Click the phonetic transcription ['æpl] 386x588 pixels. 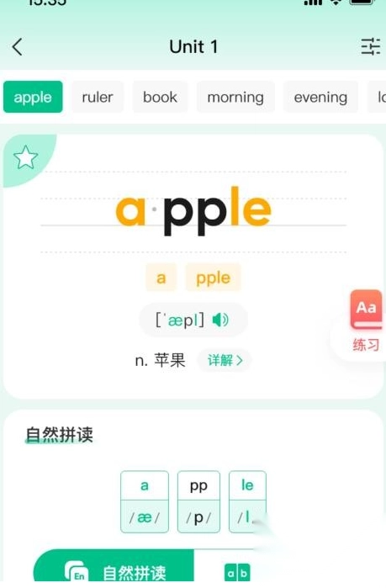tap(180, 320)
